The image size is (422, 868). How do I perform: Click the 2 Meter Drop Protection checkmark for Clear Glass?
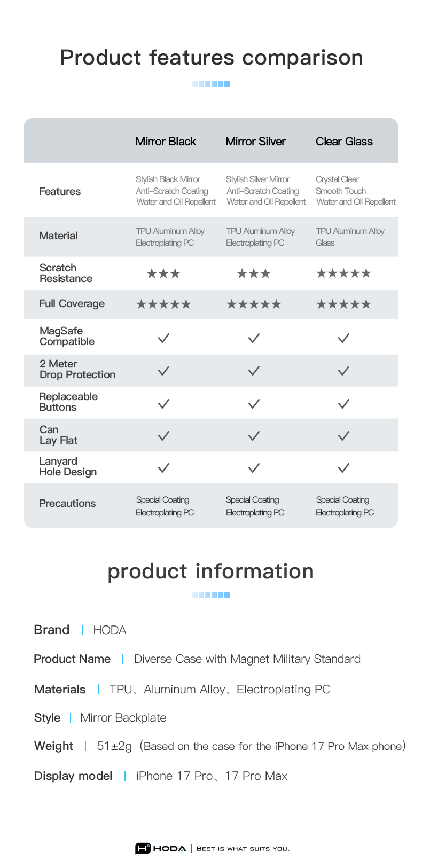[x=344, y=371]
